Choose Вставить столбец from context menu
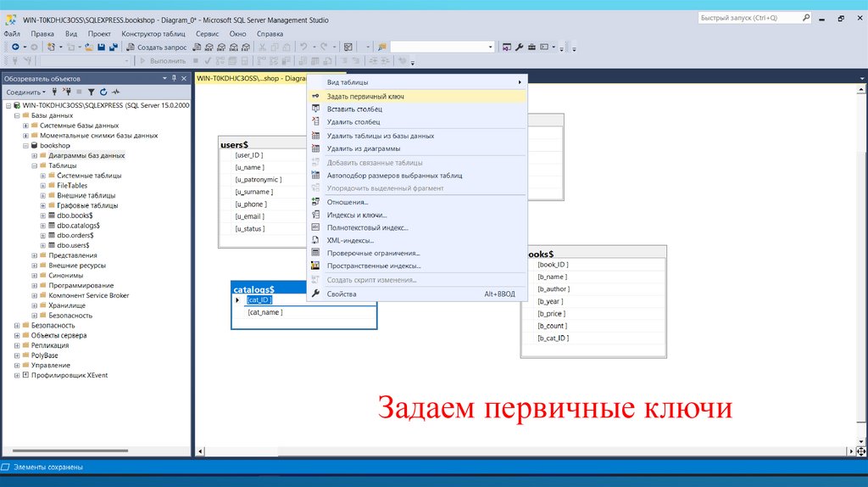Screen dimensions: 868x487 click(416, 109)
